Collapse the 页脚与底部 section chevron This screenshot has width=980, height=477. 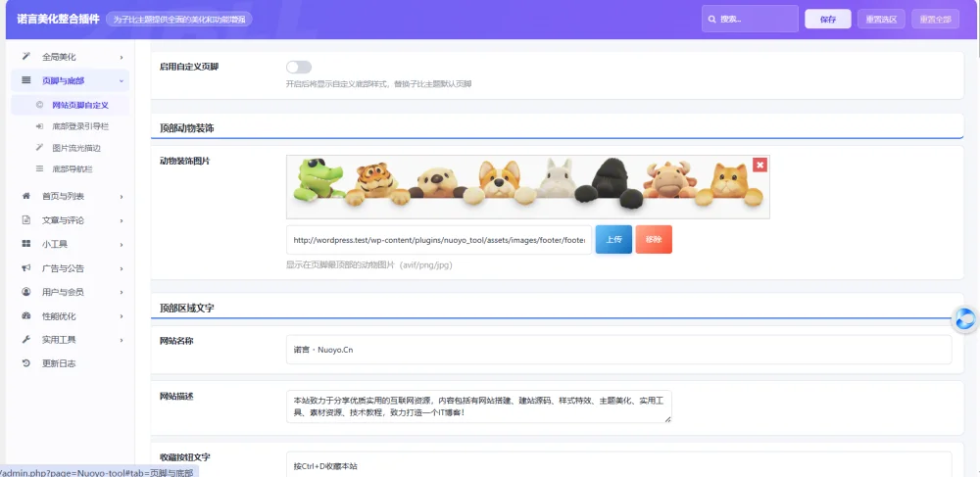pos(122,80)
